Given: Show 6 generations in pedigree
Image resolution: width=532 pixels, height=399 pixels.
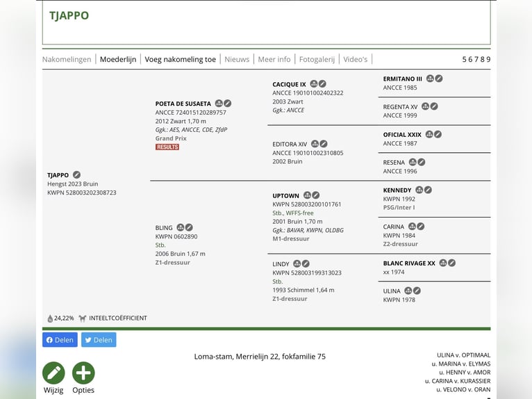Looking at the screenshot, I should 470,59.
